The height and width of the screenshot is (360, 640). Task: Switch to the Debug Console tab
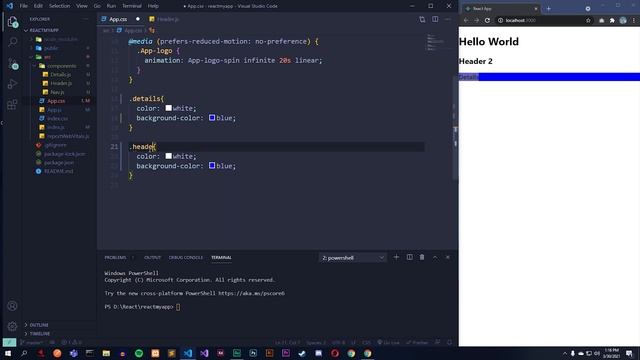(186, 258)
